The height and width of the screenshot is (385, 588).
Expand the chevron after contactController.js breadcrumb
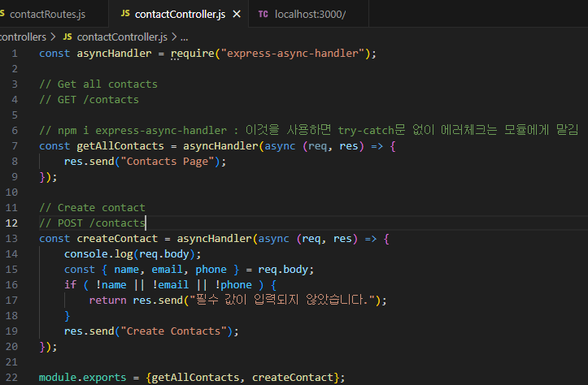(174, 37)
